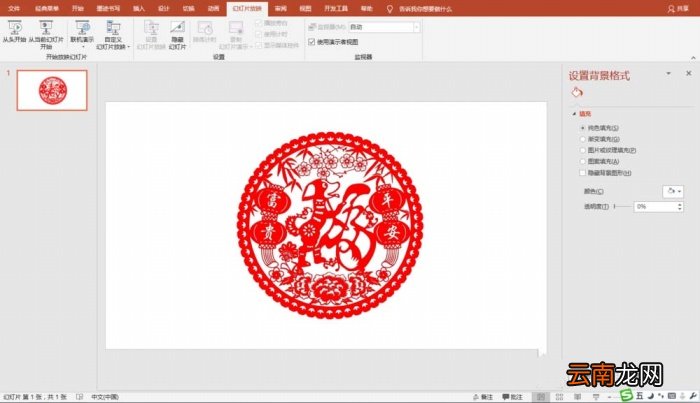Image resolution: width=700 pixels, height=403 pixels.
Task: Click the spell check status bar icon
Action: [79, 397]
